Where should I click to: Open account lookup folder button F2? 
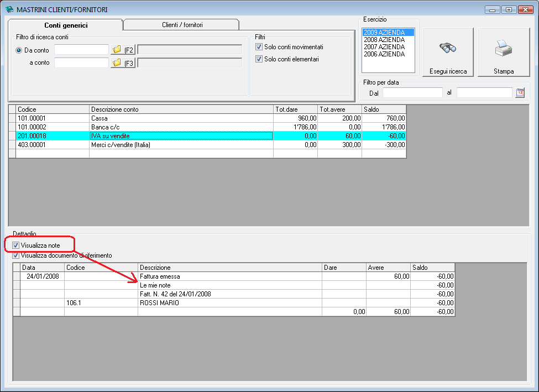123,50
